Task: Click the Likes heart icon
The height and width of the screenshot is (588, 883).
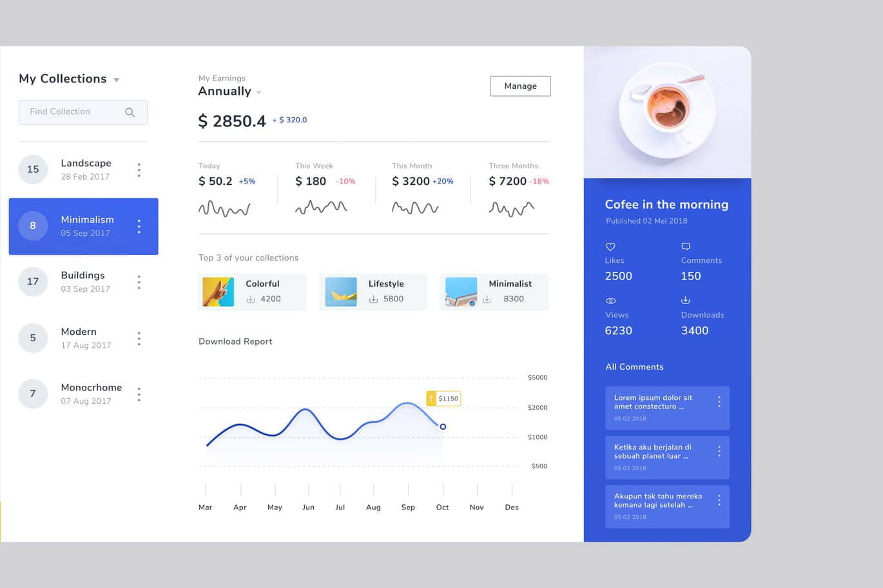Action: 610,247
